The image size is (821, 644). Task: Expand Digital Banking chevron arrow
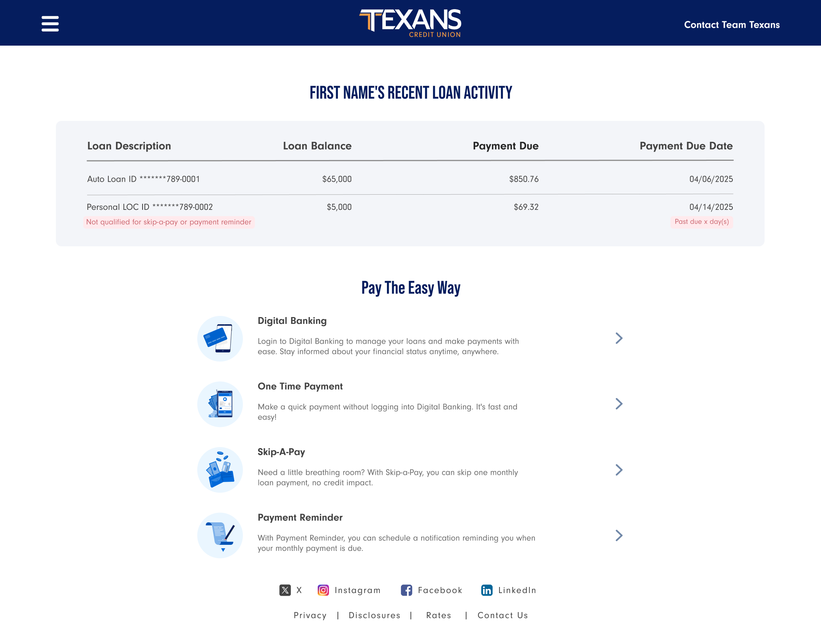coord(619,338)
